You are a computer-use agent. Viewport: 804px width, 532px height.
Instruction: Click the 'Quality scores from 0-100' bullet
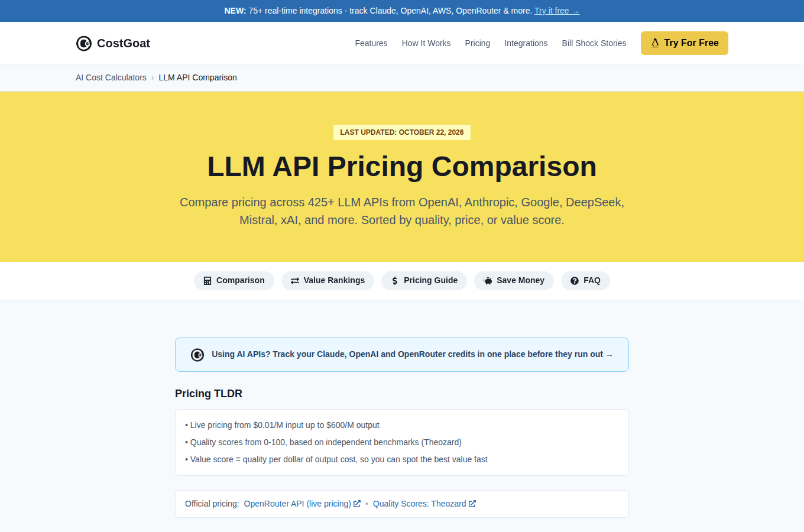pos(323,442)
